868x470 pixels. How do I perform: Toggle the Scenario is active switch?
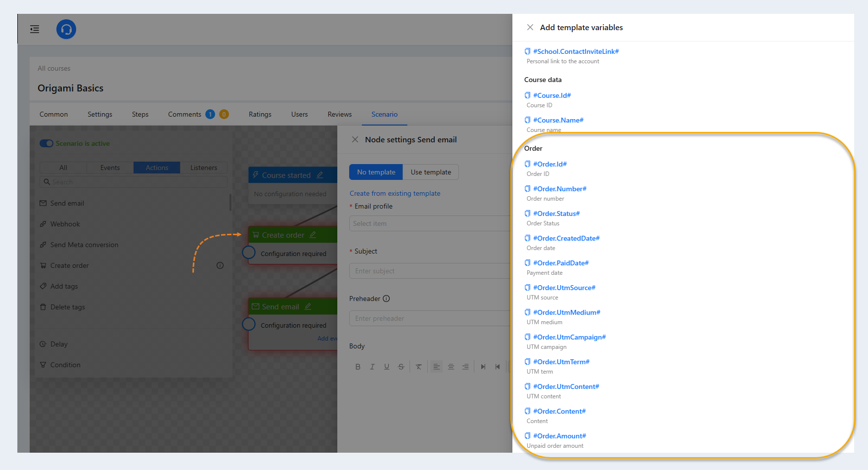click(x=46, y=143)
